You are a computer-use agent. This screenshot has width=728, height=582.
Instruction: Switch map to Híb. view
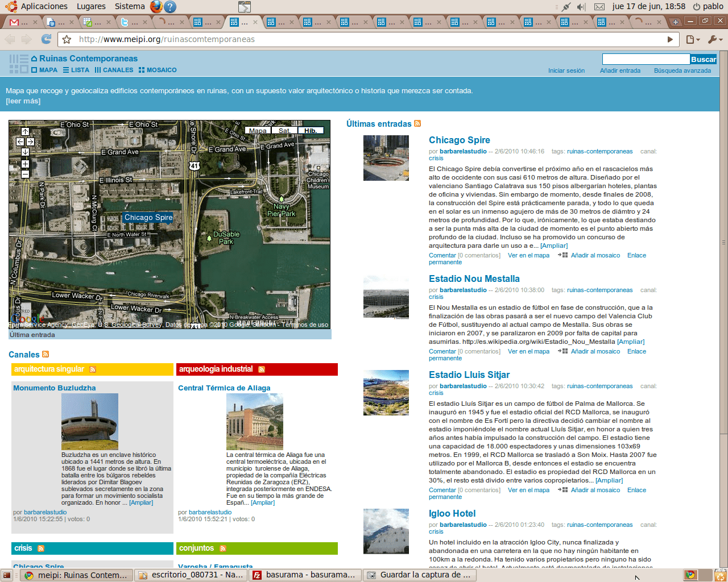[311, 131]
